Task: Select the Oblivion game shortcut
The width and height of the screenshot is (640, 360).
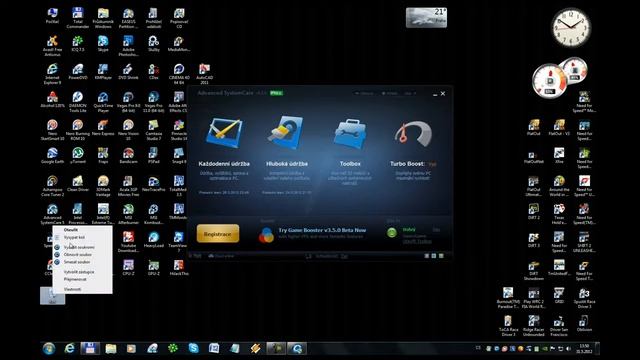Action: 584,324
